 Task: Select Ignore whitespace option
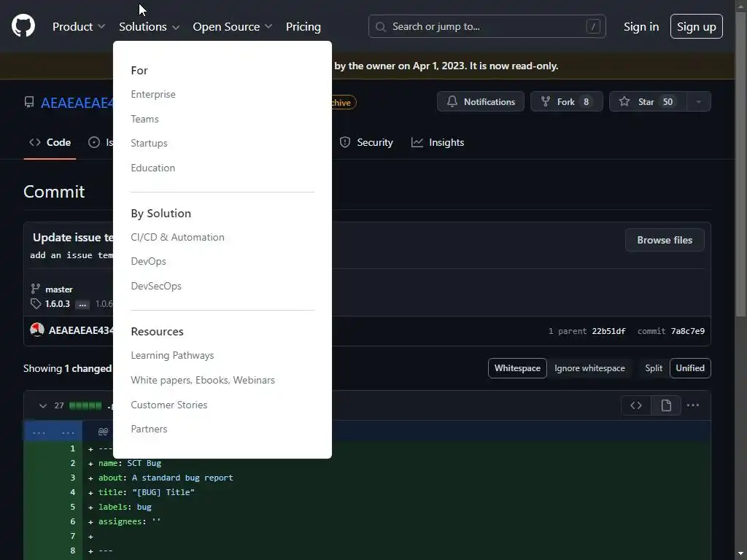[x=589, y=368]
